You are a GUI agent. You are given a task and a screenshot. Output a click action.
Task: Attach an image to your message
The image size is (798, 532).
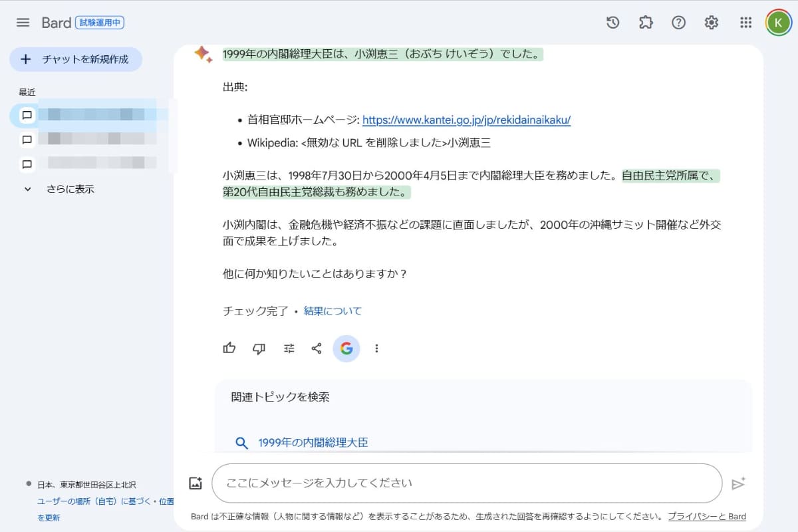[x=196, y=482]
